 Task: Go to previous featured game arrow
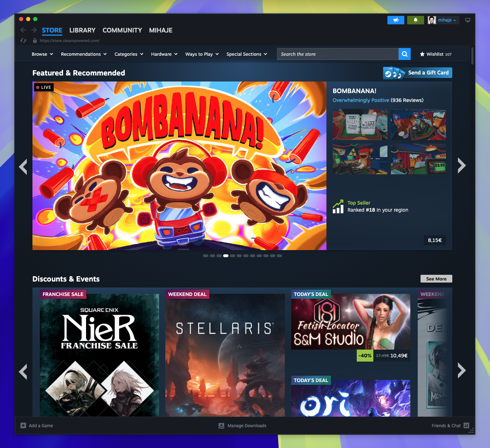coord(23,167)
